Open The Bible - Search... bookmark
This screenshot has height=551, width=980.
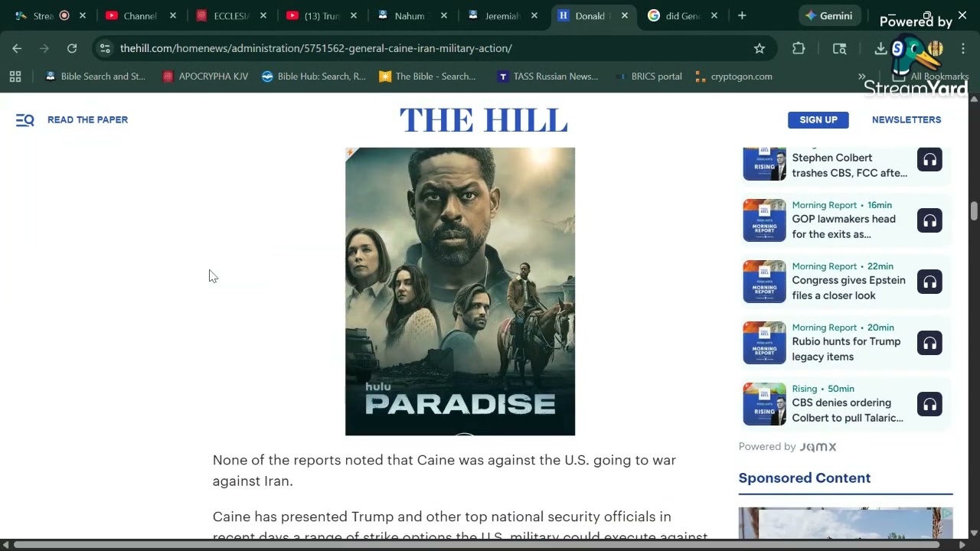click(x=428, y=77)
